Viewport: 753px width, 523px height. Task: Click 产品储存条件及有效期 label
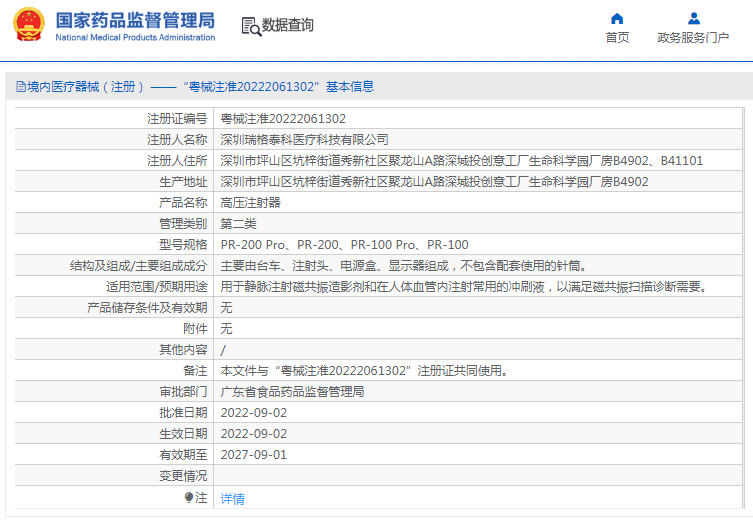coord(147,308)
